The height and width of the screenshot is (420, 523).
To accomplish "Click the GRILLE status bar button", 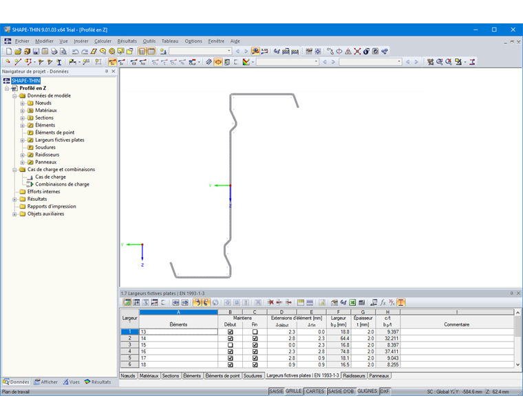I will [x=294, y=391].
